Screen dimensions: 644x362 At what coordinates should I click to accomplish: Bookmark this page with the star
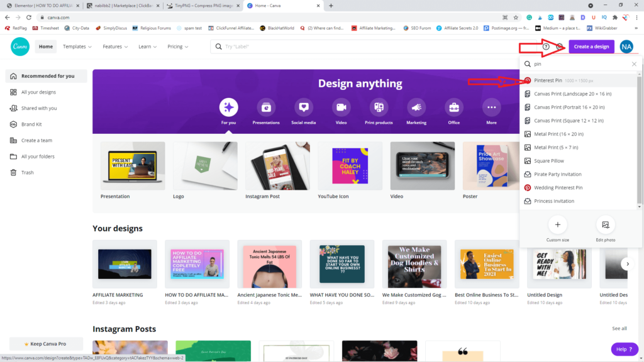pos(516,17)
